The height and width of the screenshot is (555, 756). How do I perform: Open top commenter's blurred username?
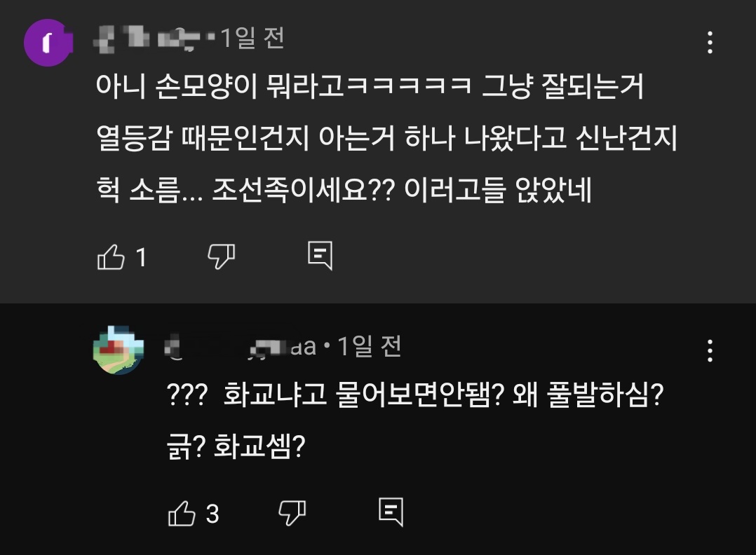tap(147, 39)
